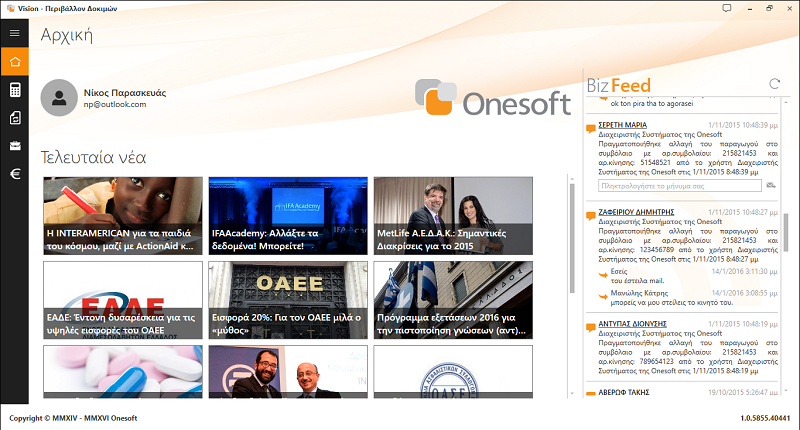Refresh the BizFeed panel
The image size is (800, 430).
point(773,85)
